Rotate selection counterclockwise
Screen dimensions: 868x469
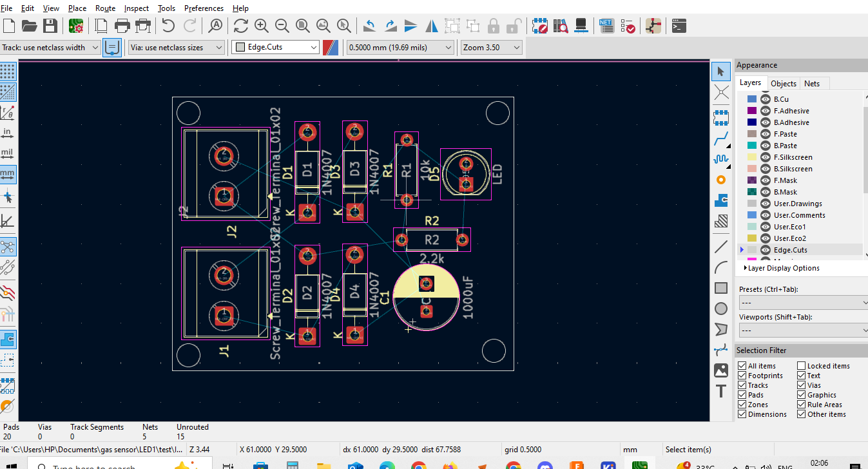point(369,26)
